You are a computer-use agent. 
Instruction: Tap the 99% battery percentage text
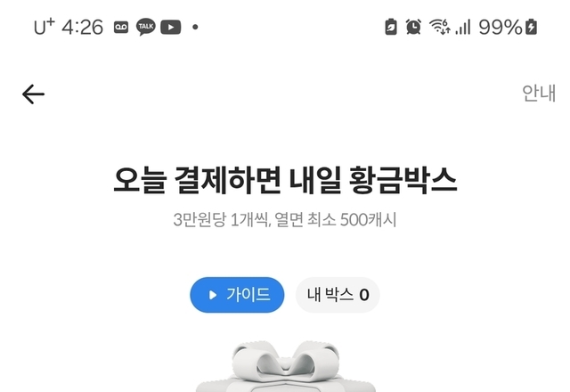(x=501, y=28)
